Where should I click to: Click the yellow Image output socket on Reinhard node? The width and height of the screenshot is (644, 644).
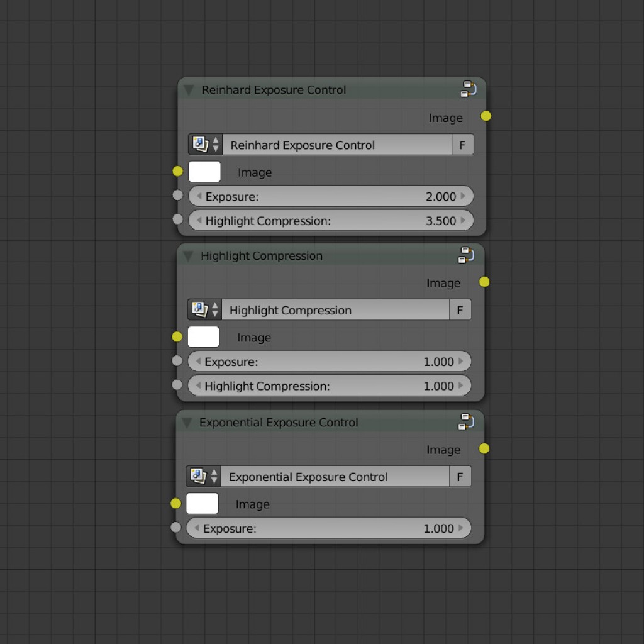coord(485,116)
